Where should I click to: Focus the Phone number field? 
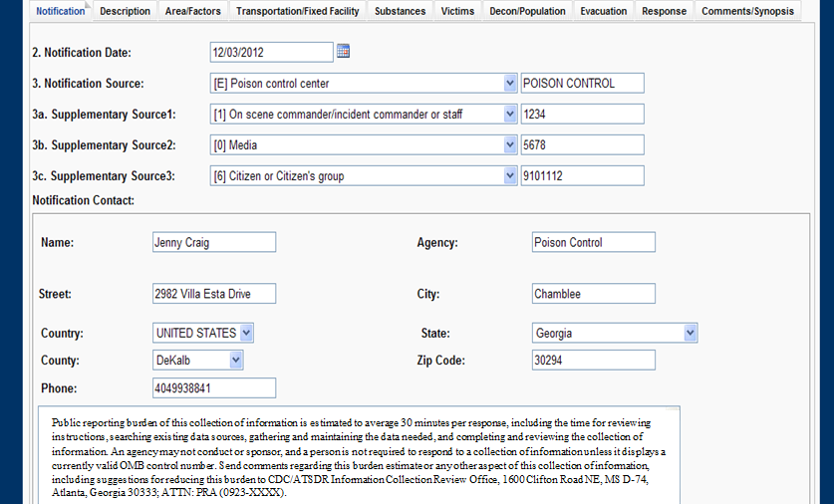point(212,388)
